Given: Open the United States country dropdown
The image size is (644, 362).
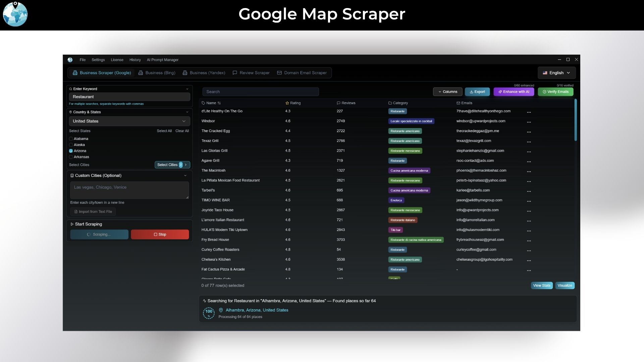Looking at the screenshot, I should [x=129, y=121].
